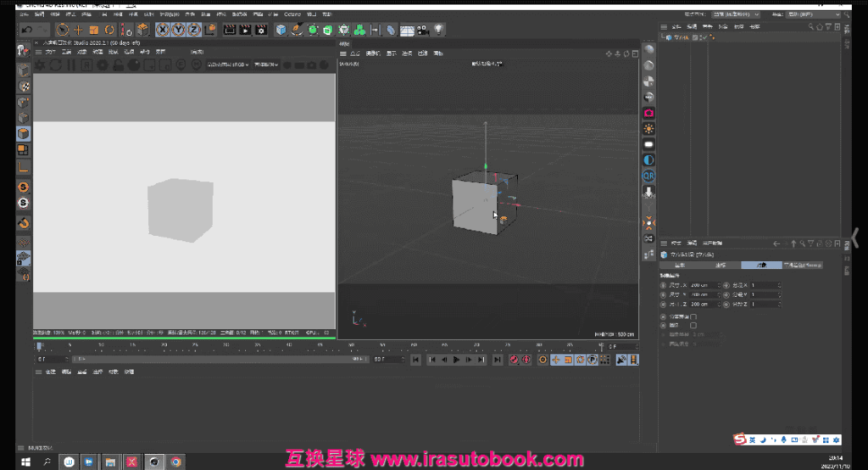Go to start of timeline
Image resolution: width=868 pixels, height=470 pixels.
(415, 360)
